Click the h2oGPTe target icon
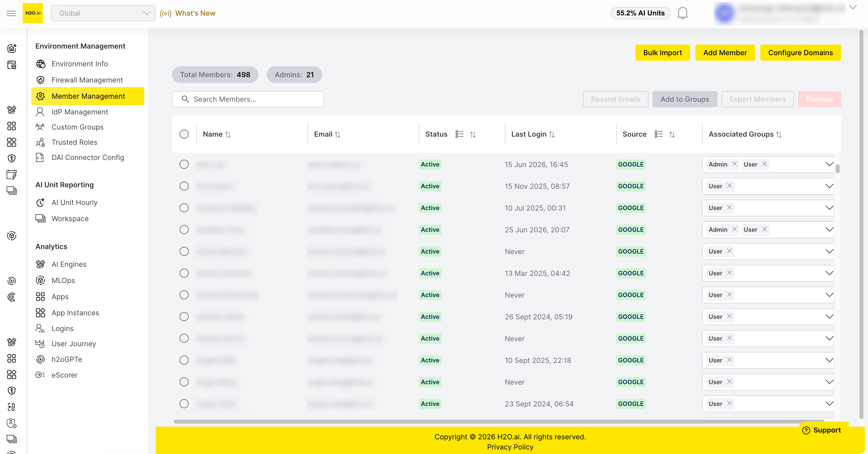Viewport: 868px width, 454px height. click(40, 359)
